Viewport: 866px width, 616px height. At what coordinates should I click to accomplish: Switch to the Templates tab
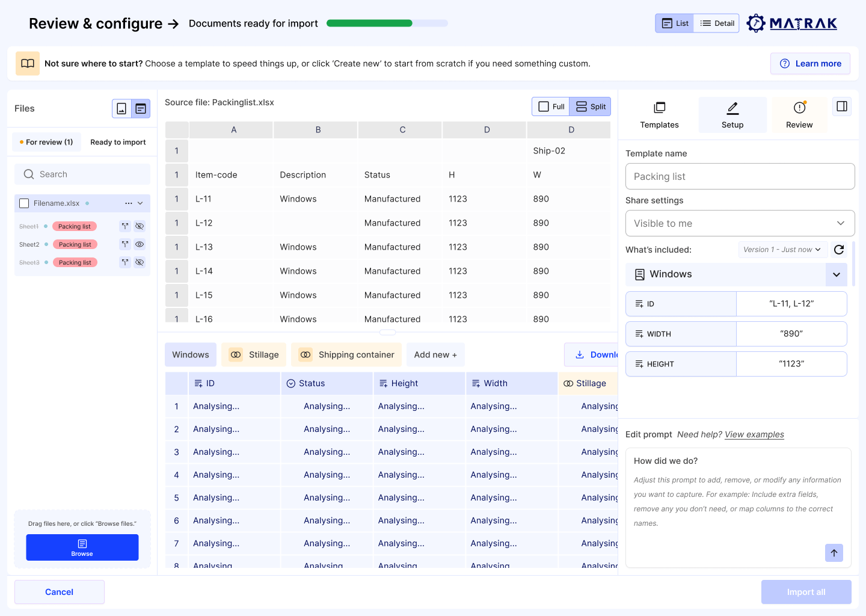[x=659, y=115]
